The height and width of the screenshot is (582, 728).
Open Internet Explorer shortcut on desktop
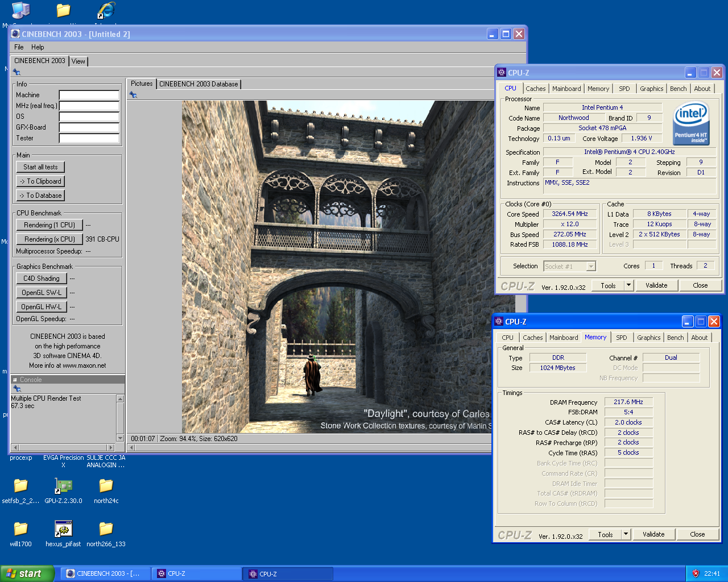coord(106,10)
